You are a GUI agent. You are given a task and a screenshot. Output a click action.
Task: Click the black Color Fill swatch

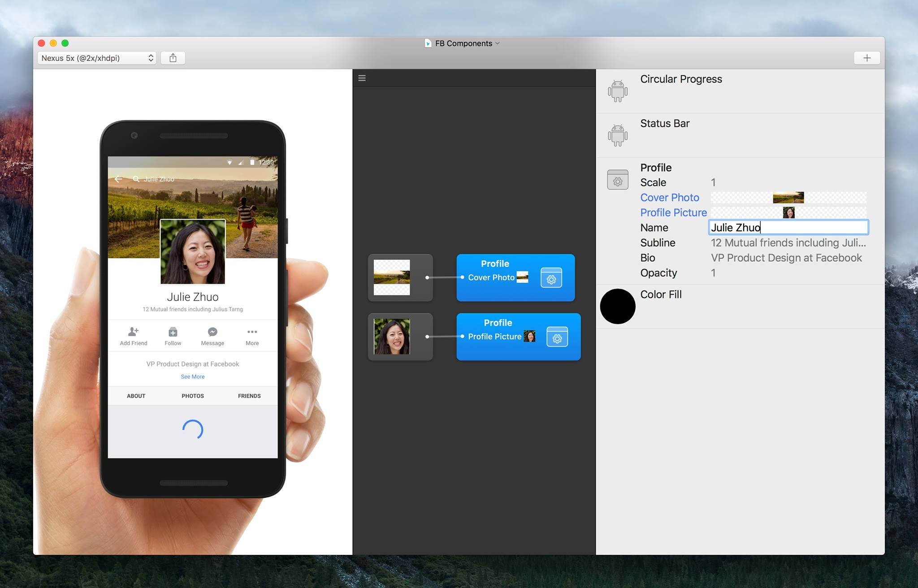click(618, 306)
